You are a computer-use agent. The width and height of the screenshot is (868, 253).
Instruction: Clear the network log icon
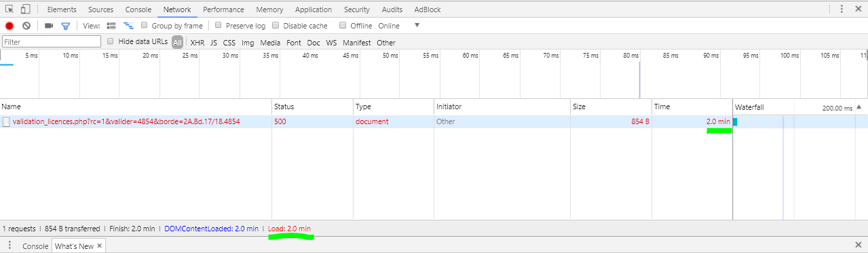click(26, 26)
